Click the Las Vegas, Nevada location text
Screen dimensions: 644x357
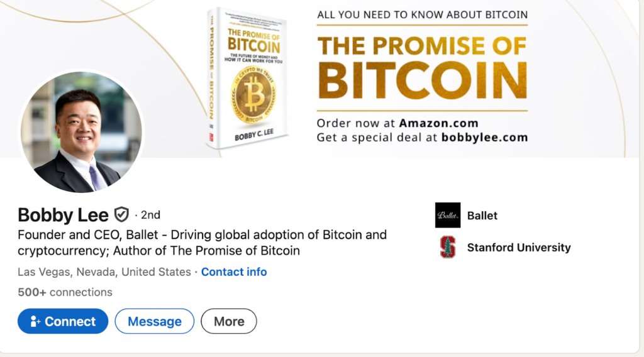pos(104,272)
